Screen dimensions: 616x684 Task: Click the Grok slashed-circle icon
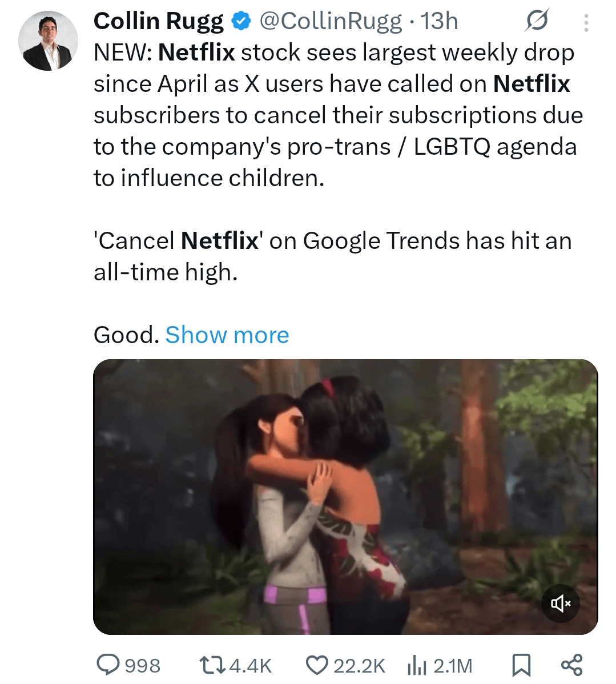pos(537,21)
